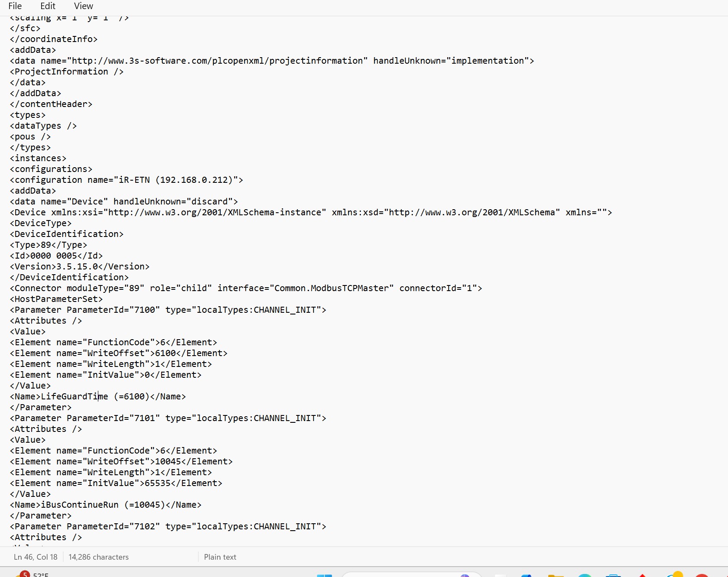Click the Version 3.5.15.0 line

click(80, 266)
